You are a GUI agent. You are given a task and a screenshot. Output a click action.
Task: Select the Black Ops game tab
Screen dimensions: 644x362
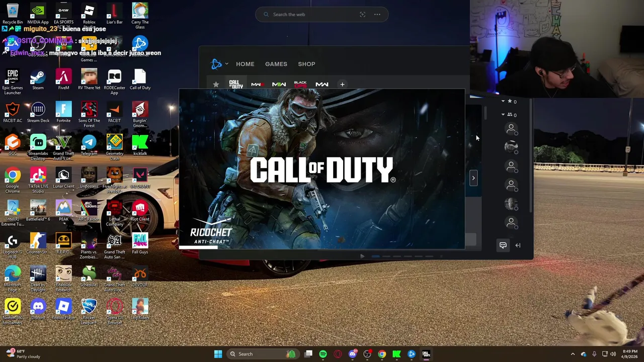[300, 84]
